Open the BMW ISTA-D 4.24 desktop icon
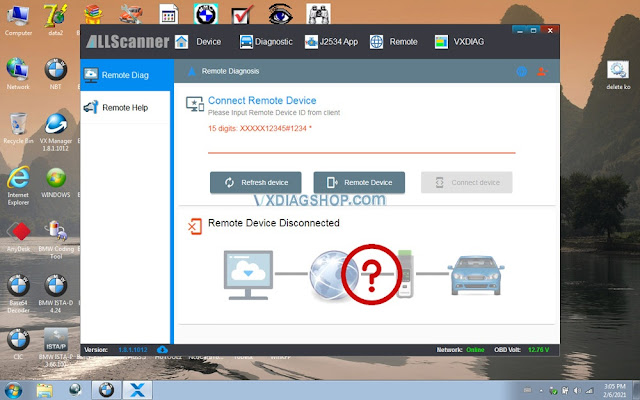 [56, 293]
